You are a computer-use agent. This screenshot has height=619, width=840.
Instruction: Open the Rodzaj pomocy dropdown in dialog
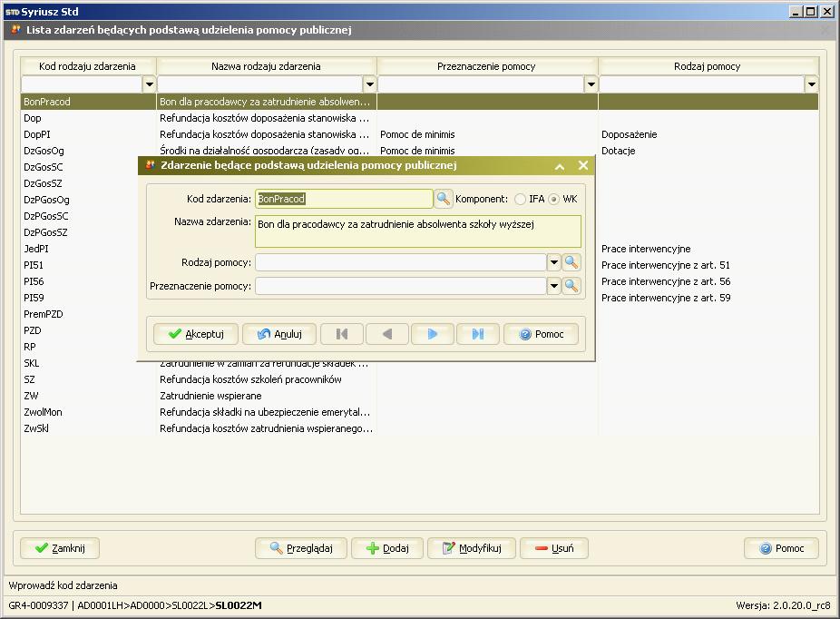[554, 262]
